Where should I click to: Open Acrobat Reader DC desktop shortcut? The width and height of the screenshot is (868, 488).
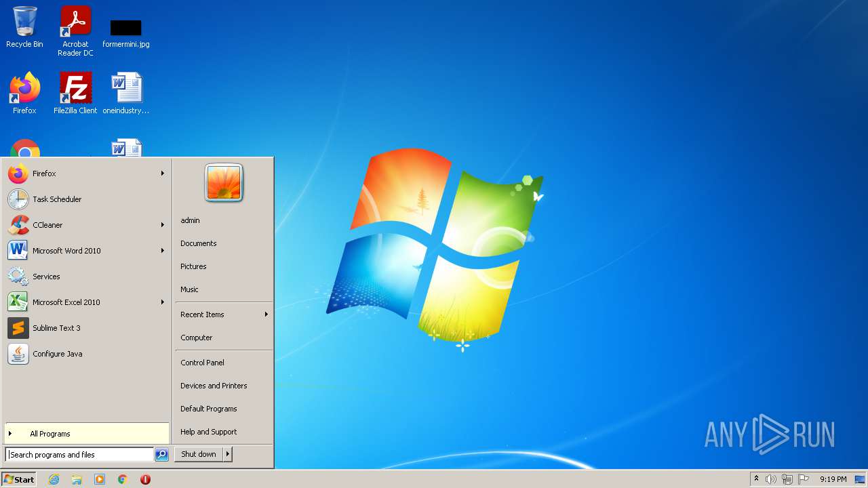[x=75, y=30]
